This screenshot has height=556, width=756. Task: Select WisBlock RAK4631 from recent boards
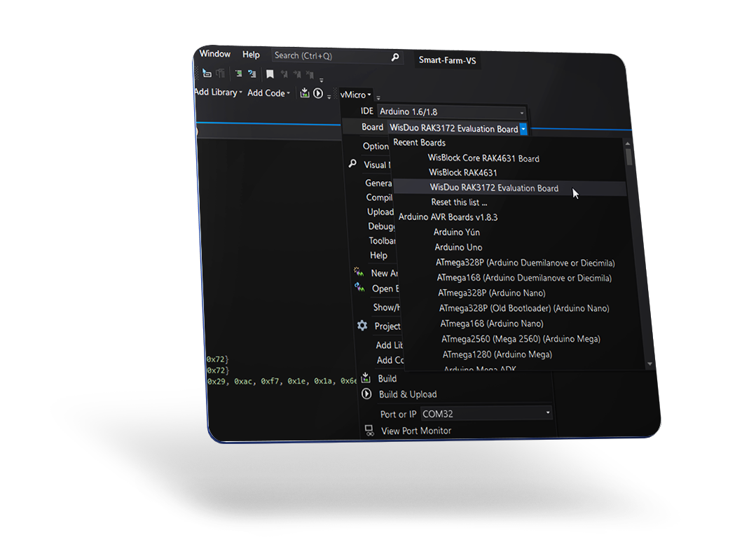[x=463, y=172]
